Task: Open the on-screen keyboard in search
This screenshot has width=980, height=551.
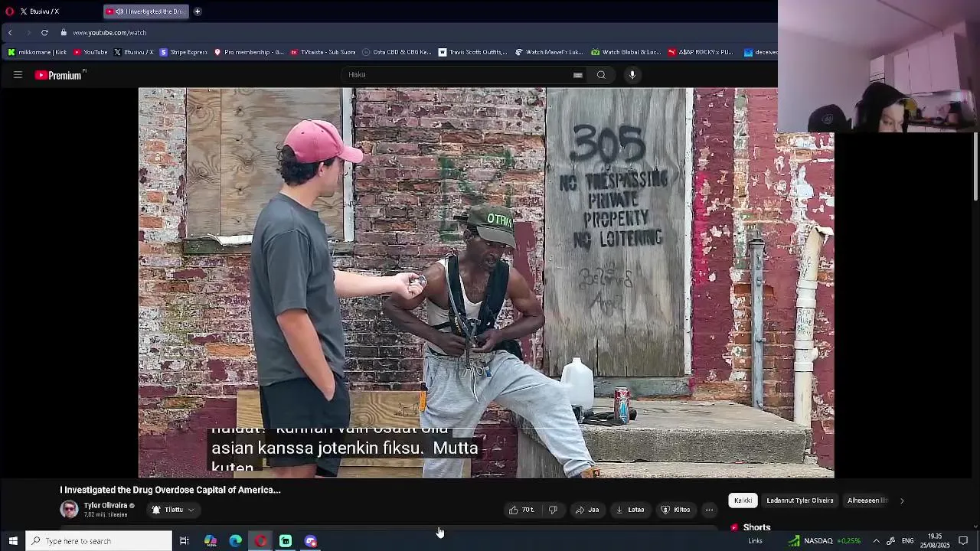Action: pos(578,75)
